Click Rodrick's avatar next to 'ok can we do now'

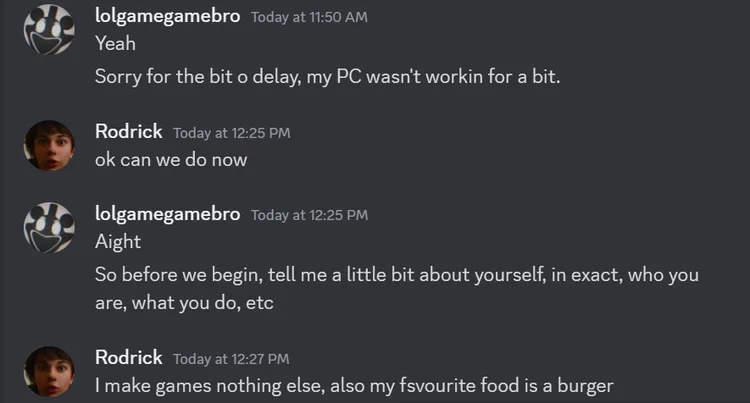[x=50, y=146]
